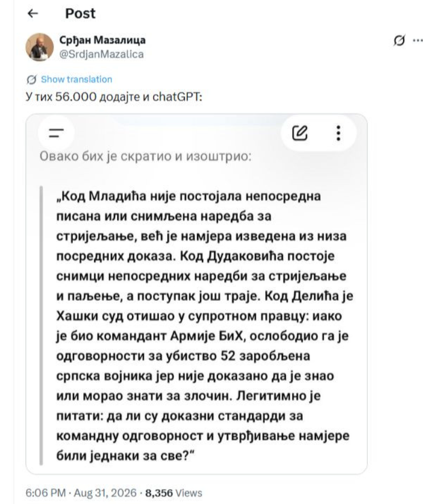Open the display name Срђан Мазалица
The image size is (423, 504).
click(102, 40)
